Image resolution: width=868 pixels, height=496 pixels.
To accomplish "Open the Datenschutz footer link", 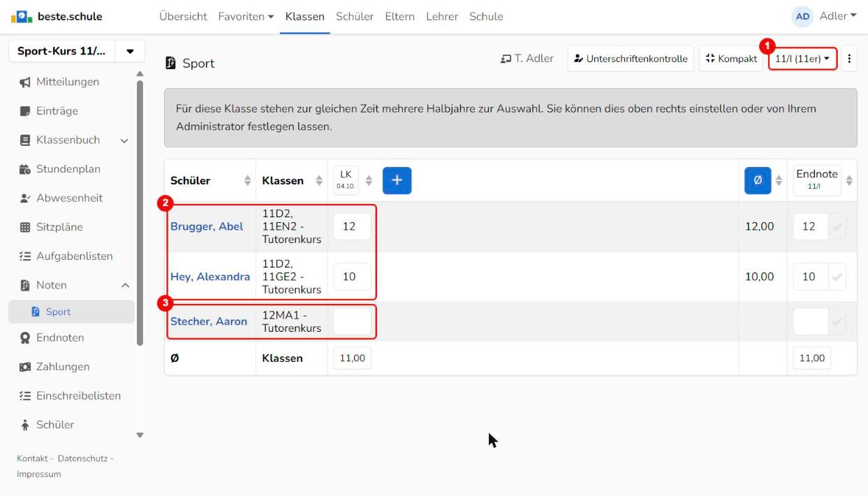I will 82,458.
